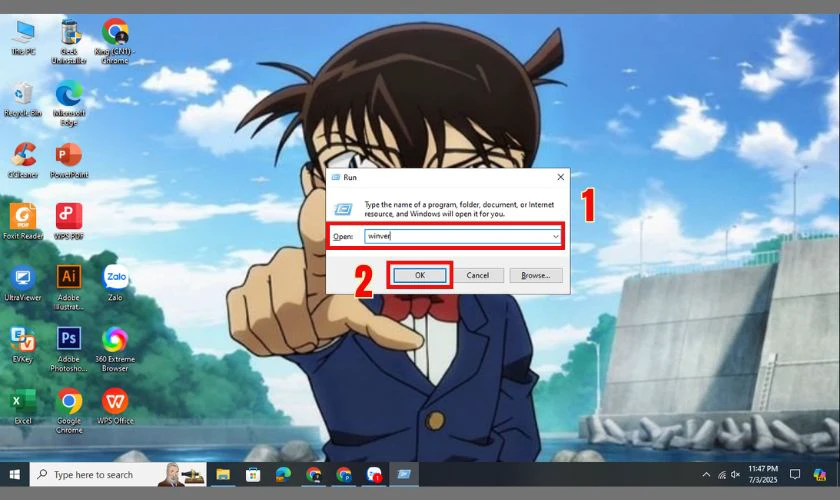Open Foxit Reader shortcut

(23, 221)
